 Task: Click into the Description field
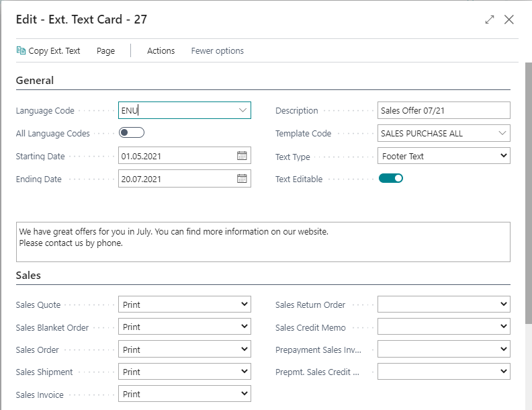pyautogui.click(x=444, y=110)
